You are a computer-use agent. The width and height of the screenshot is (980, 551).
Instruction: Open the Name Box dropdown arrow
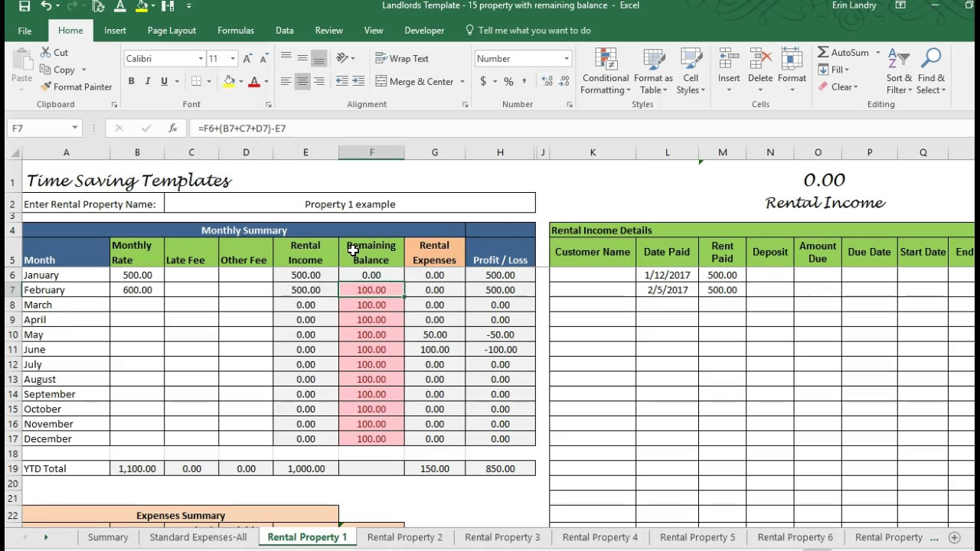[x=74, y=129]
